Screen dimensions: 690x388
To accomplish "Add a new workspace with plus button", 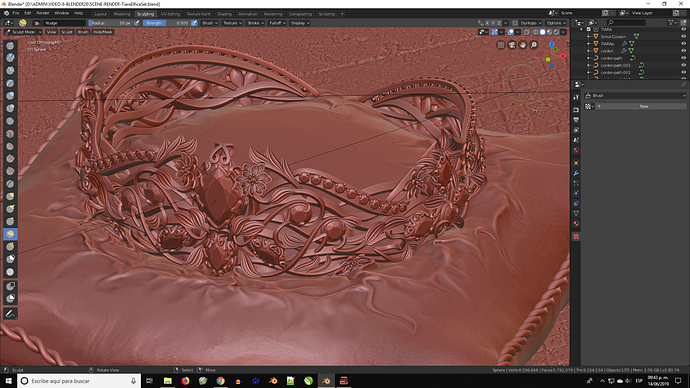I will pos(342,14).
